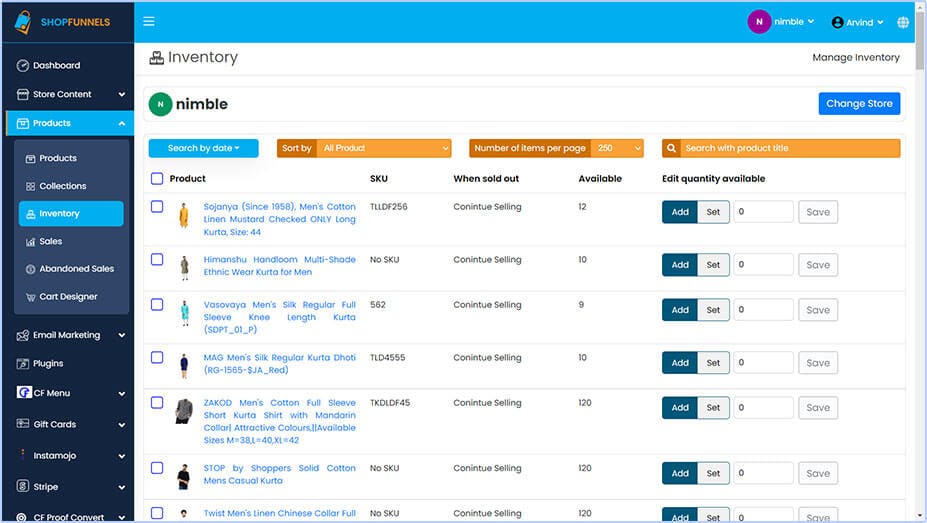927x523 pixels.
Task: Click the Store Content storefront icon
Action: tap(22, 95)
